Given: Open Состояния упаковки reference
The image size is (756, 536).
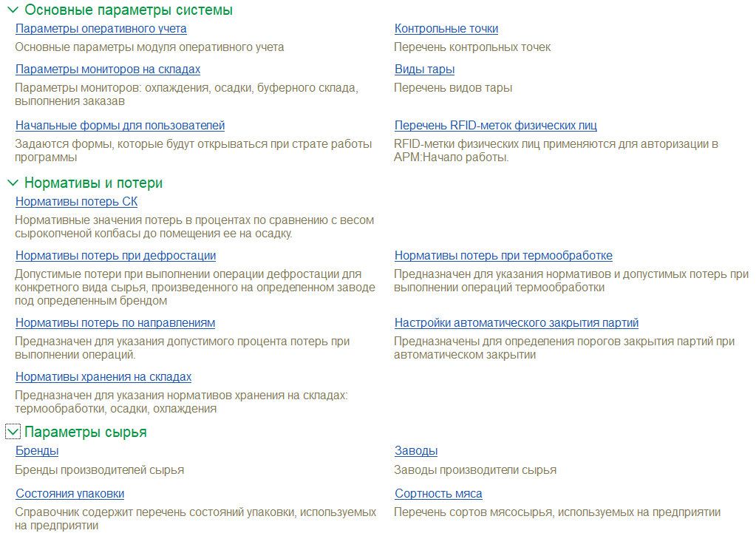Looking at the screenshot, I should pos(69,494).
